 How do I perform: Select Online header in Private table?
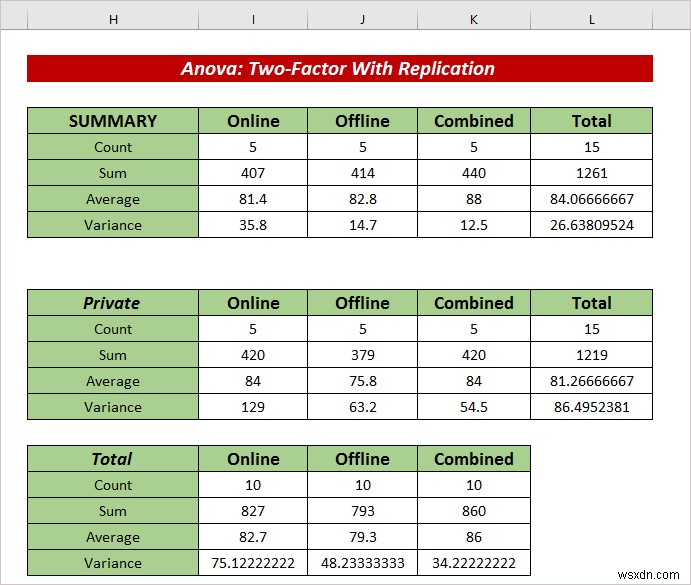click(253, 303)
